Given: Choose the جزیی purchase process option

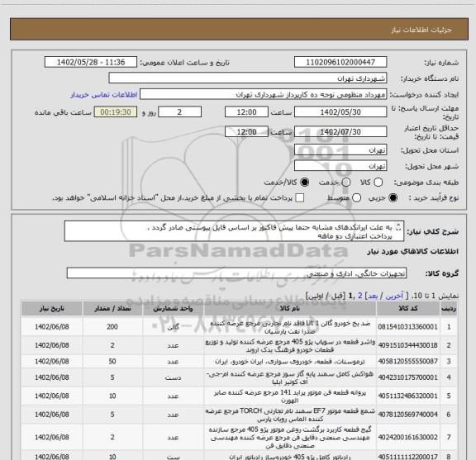Looking at the screenshot, I should [x=393, y=198].
